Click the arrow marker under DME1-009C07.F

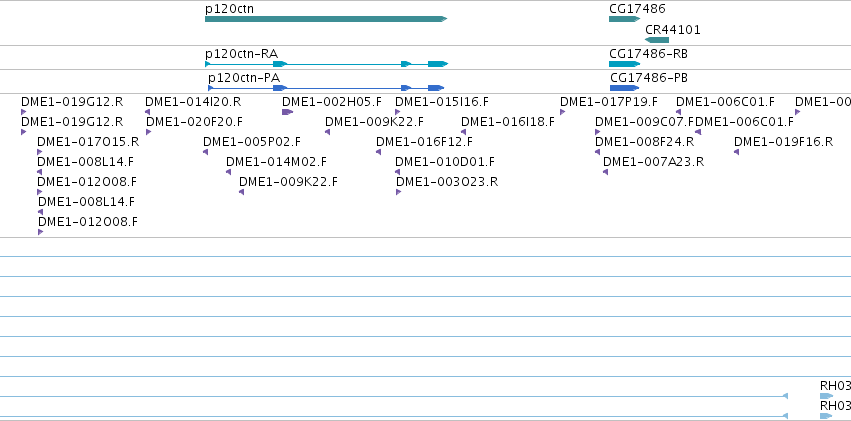[598, 132]
